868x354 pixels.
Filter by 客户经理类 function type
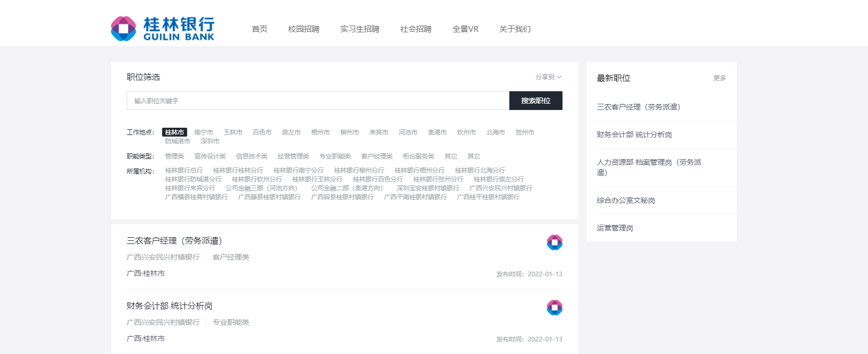coord(376,156)
